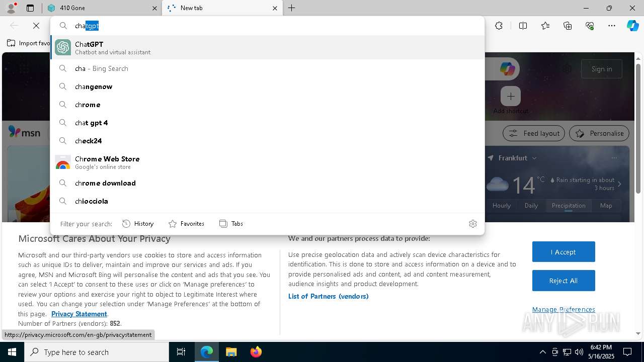Open Collections icon in toolbar
644x362 pixels.
coord(568,26)
